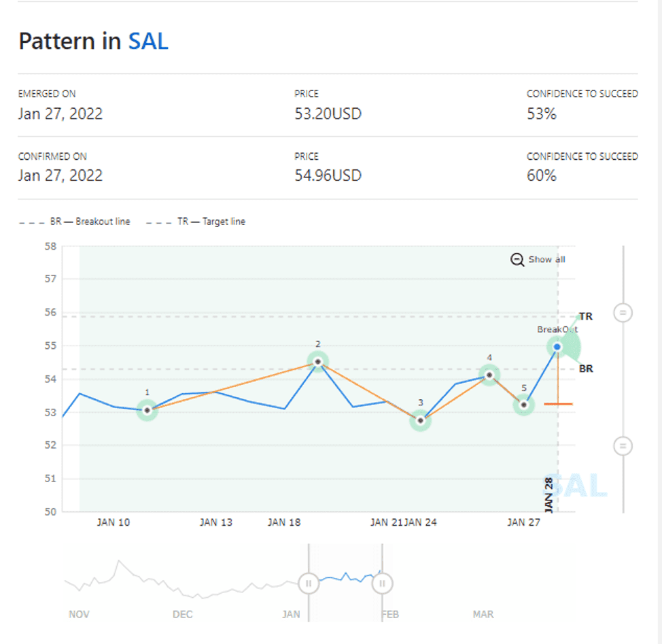
Task: Select pattern point 1 marker on chart
Action: pos(147,410)
